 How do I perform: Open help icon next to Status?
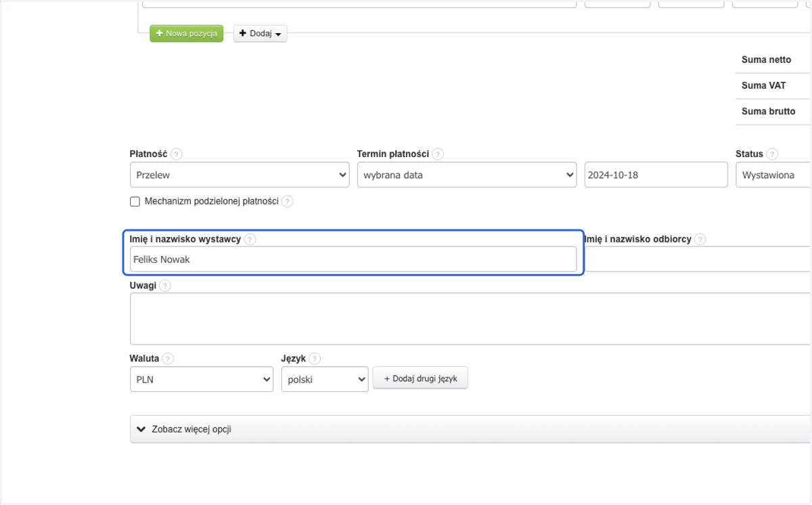pyautogui.click(x=772, y=154)
